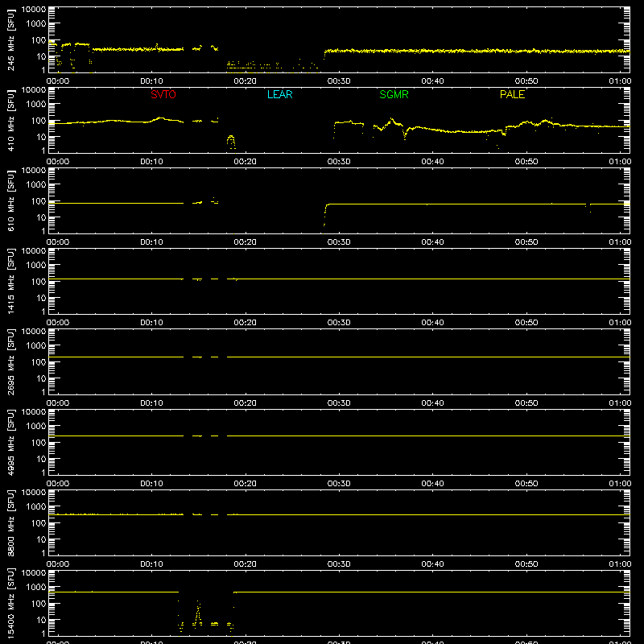Click 00:00 tick label under 8800 MHz panel
This screenshot has width=644, height=644.
point(58,564)
